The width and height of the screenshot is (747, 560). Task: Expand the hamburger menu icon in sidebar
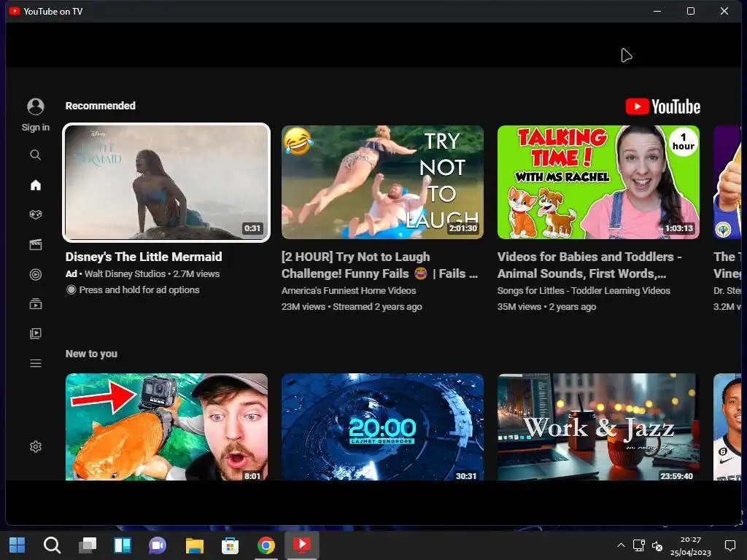coord(36,363)
